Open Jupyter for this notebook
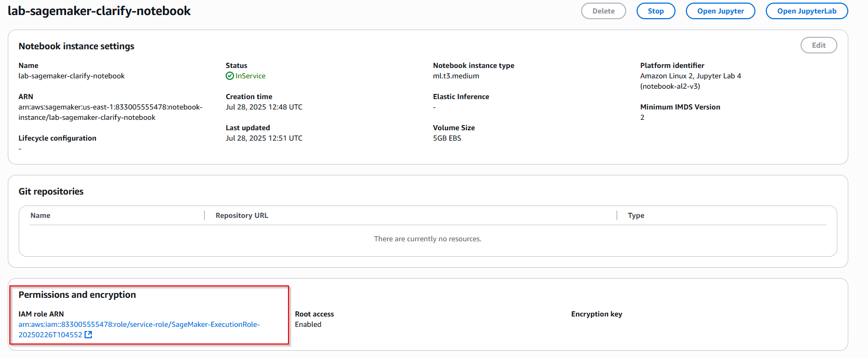This screenshot has width=868, height=358. 721,11
